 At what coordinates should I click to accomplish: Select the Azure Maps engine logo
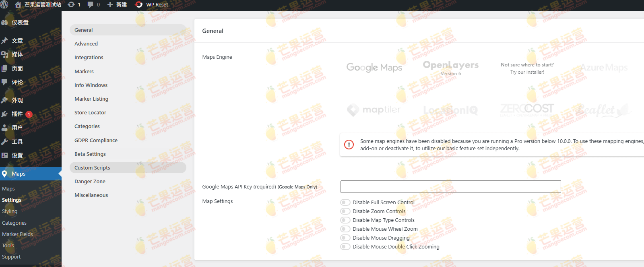(x=604, y=68)
